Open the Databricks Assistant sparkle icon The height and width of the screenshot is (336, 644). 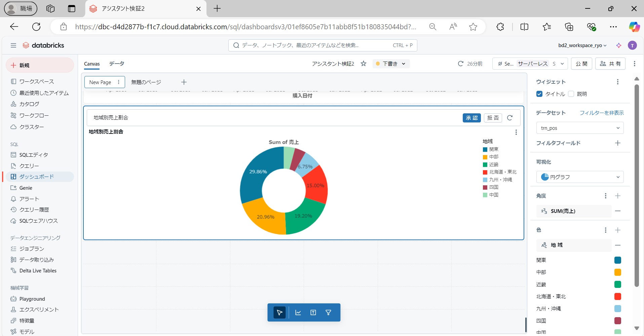tap(618, 45)
